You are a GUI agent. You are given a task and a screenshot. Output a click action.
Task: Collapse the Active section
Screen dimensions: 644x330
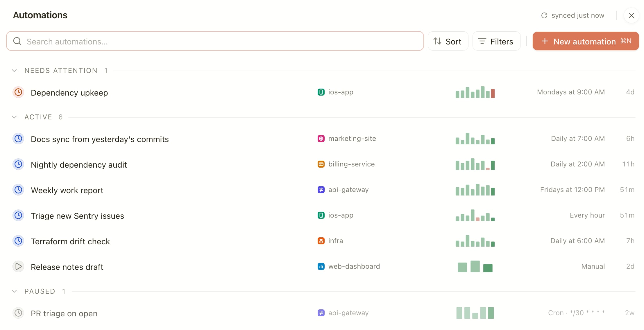coord(14,117)
